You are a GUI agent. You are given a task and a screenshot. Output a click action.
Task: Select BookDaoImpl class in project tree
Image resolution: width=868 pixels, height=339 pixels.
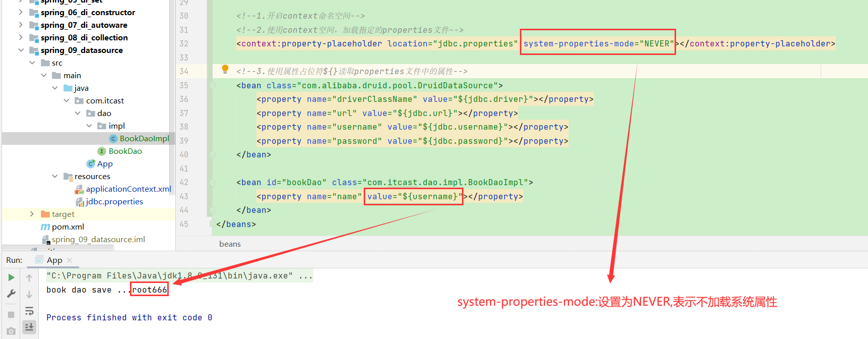(x=144, y=138)
